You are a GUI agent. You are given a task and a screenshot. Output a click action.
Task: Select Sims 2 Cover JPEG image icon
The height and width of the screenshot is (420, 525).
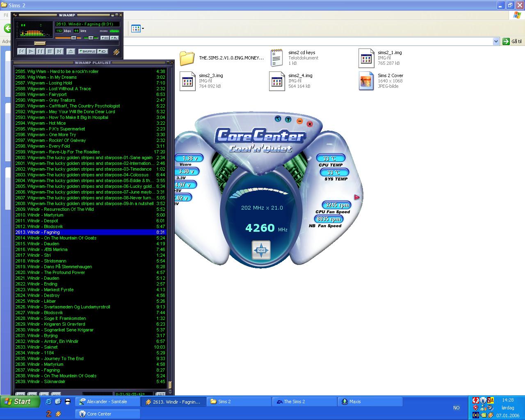366,81
